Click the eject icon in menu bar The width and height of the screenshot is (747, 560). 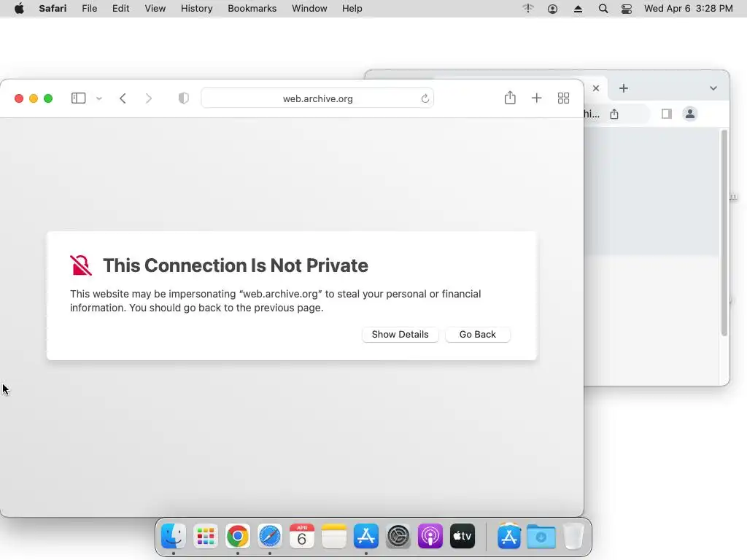click(x=578, y=9)
